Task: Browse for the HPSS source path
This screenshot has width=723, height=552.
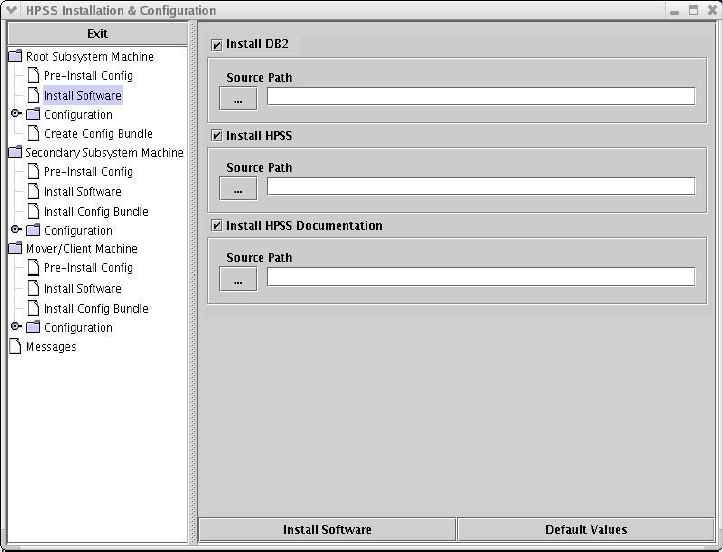Action: 238,189
